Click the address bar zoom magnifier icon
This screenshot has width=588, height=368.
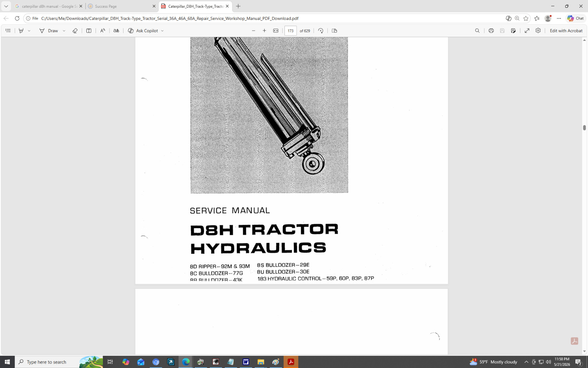pyautogui.click(x=517, y=18)
